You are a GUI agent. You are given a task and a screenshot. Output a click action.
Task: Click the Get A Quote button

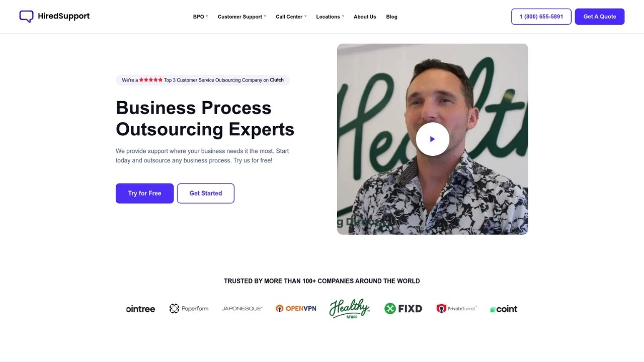point(600,17)
